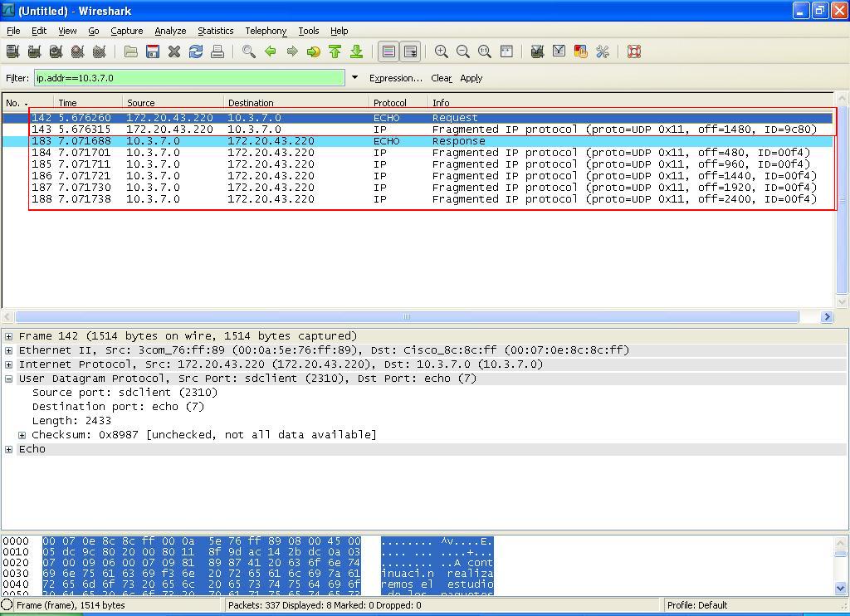Close the capture file with X icon
Viewport: 850px width, 616px height.
(x=174, y=51)
